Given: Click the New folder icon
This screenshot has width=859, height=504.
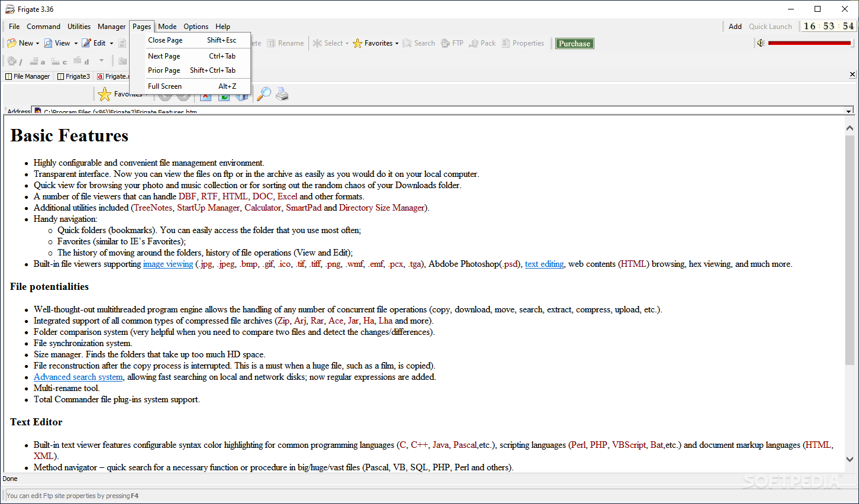Looking at the screenshot, I should point(12,43).
